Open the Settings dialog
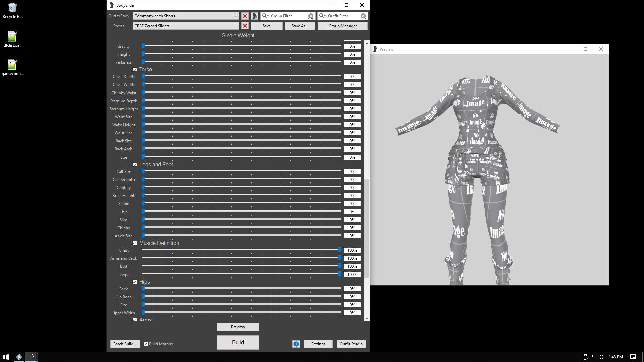 (318, 344)
